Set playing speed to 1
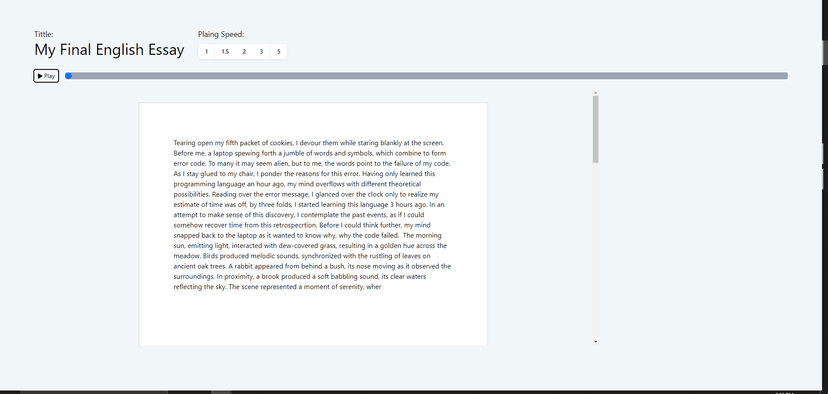The image size is (828, 394). pyautogui.click(x=206, y=52)
